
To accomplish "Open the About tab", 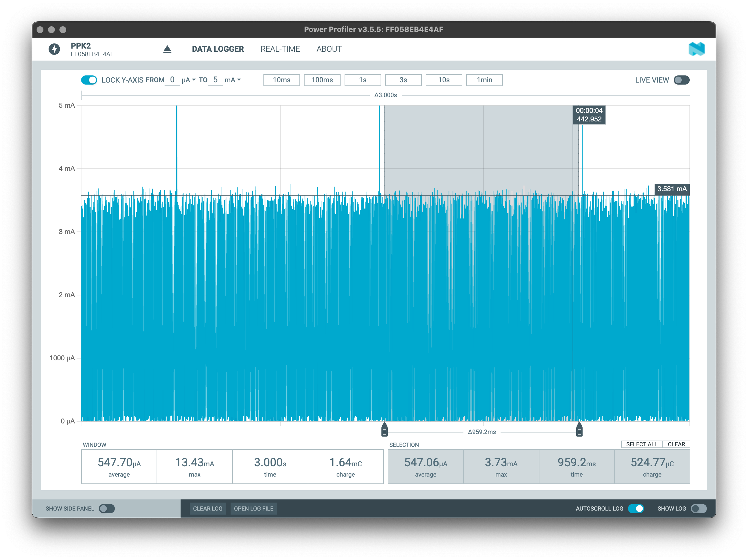I will point(329,49).
